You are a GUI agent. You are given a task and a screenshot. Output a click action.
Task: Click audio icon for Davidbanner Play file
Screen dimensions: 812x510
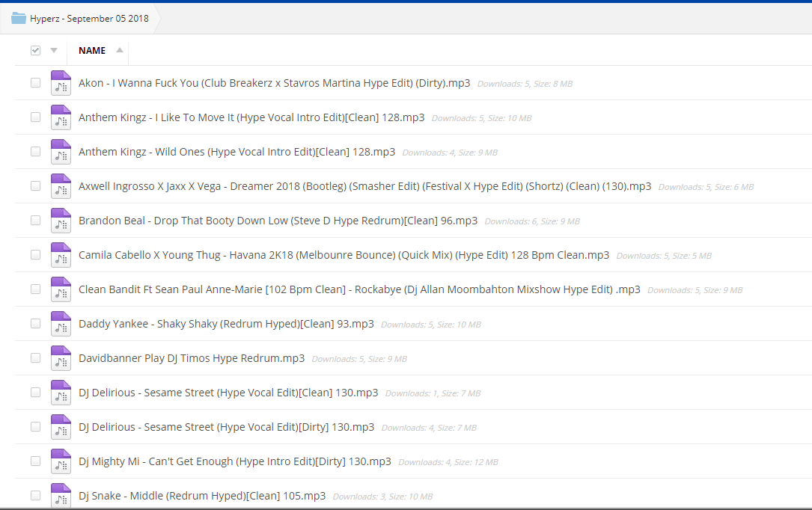61,358
